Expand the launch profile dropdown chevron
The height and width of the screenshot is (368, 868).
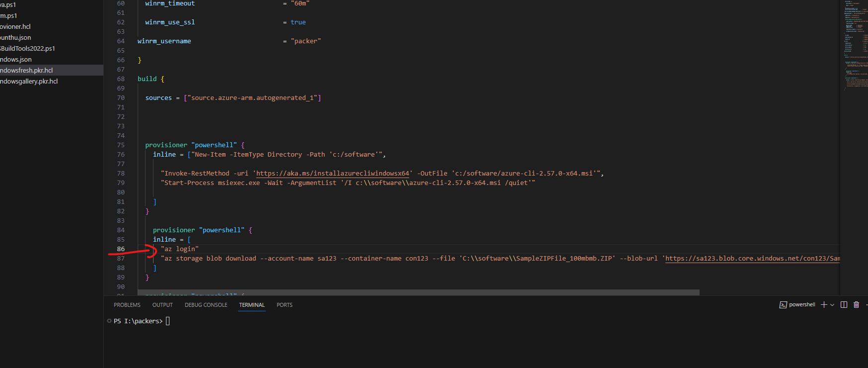point(832,305)
